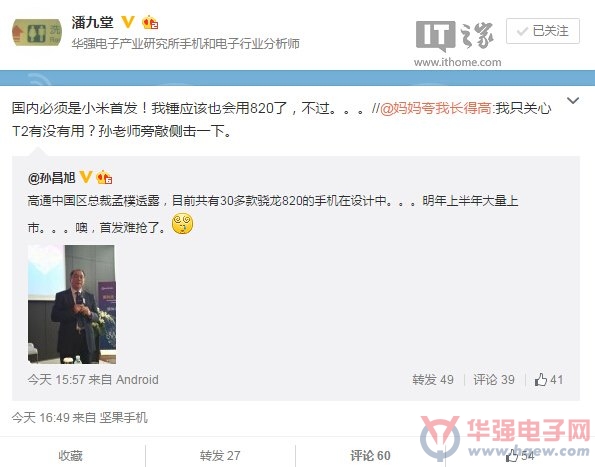This screenshot has height=467, width=595.
Task: Open the 评论 60 comments tab
Action: click(x=370, y=455)
